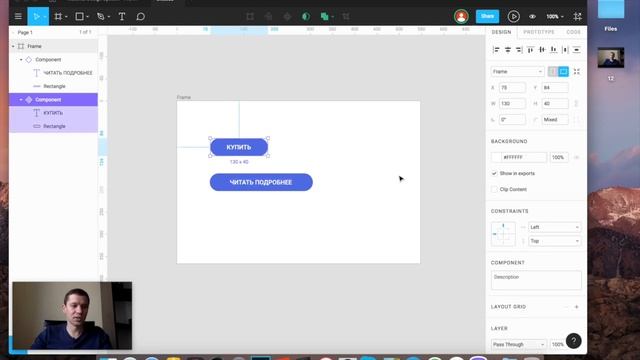Click ЧИТАТЬ ПОДРОБНЕЕ button on canvas

(x=261, y=182)
